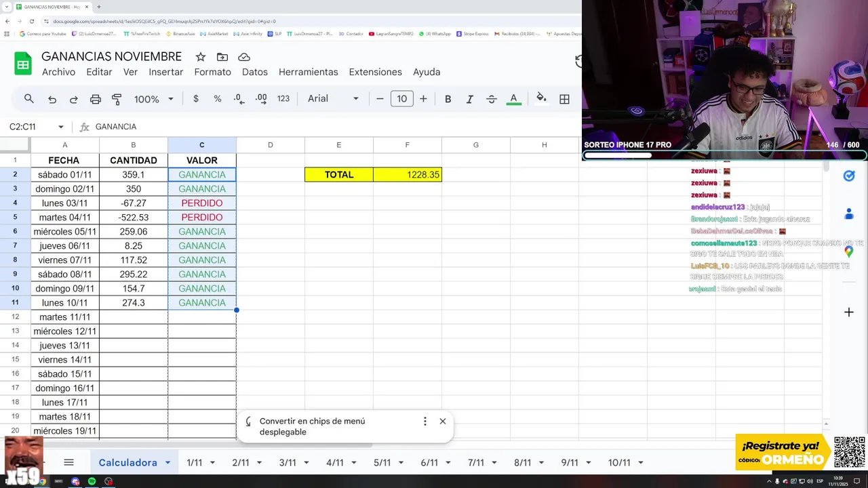This screenshot has width=868, height=488.
Task: Open the Google Sheets home logo
Action: [23, 64]
